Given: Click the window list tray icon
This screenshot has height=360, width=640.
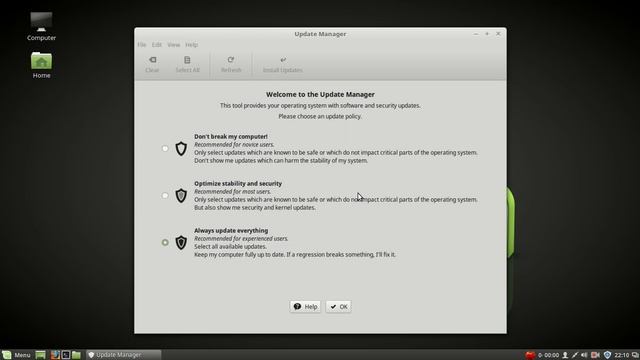Looking at the screenshot, I should [x=635, y=355].
